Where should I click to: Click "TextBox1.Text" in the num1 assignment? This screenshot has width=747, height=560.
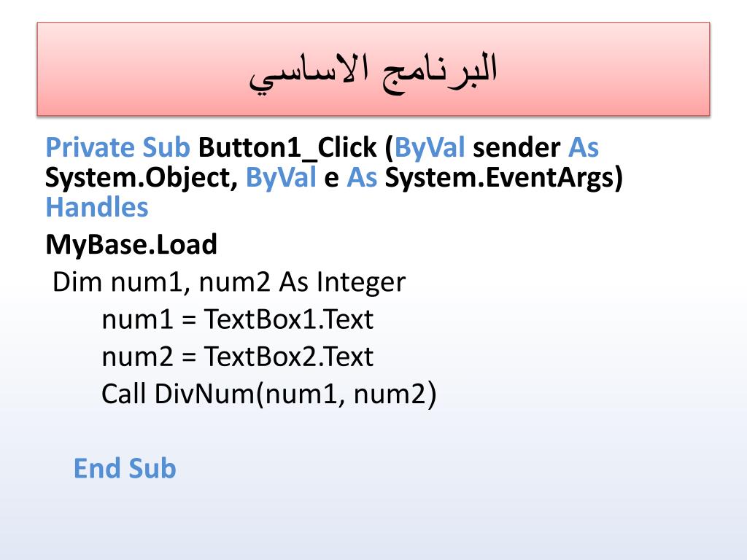pos(288,319)
